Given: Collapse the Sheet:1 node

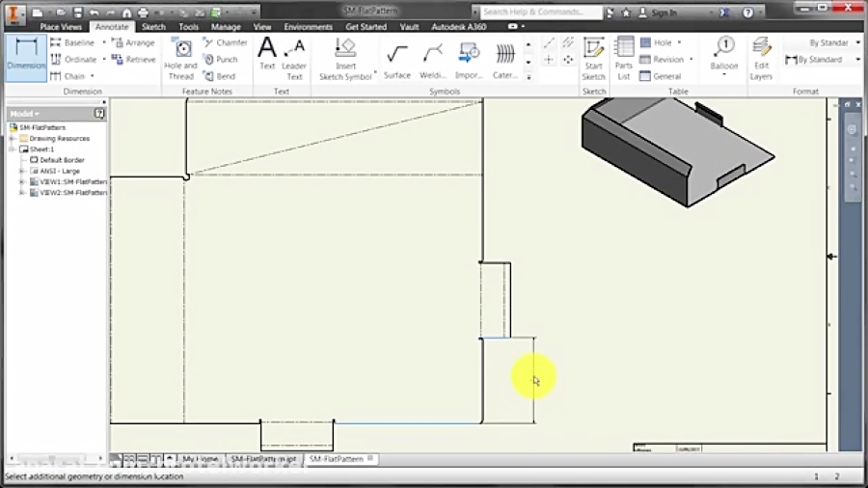Looking at the screenshot, I should pyautogui.click(x=13, y=149).
